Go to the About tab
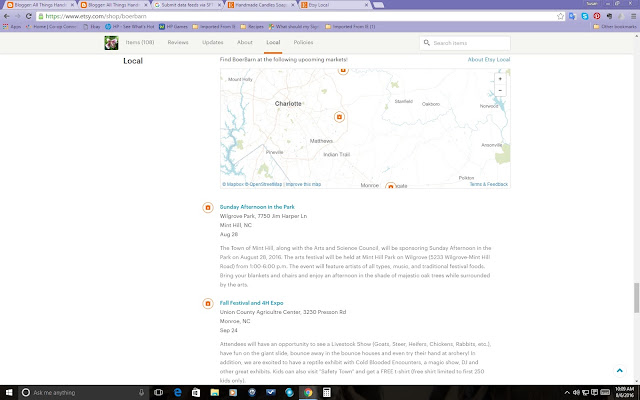 [x=245, y=42]
